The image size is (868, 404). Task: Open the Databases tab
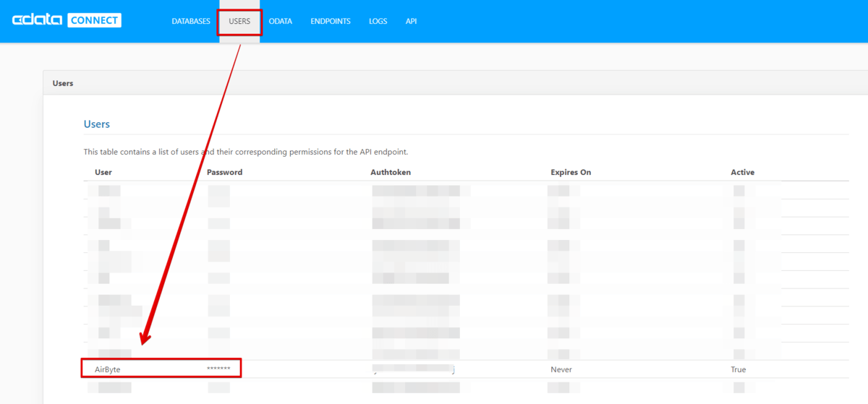[x=191, y=22]
